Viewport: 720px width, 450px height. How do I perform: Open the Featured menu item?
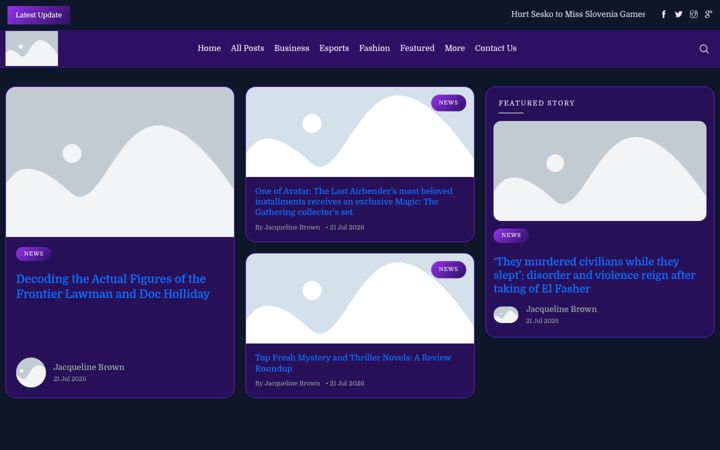pyautogui.click(x=417, y=48)
